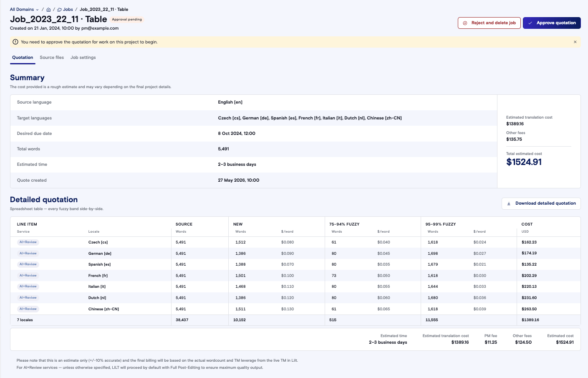Click AI+Review tag in Spanish row

click(28, 264)
